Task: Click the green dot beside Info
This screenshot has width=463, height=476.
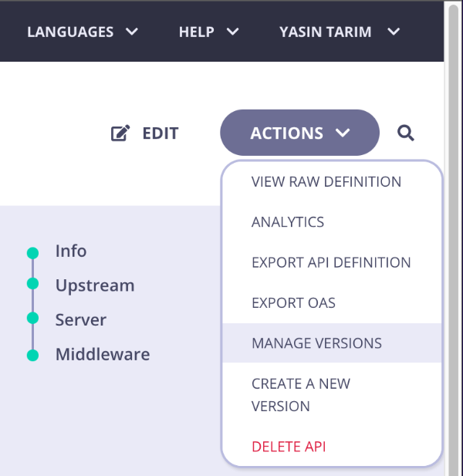Action: click(x=32, y=252)
